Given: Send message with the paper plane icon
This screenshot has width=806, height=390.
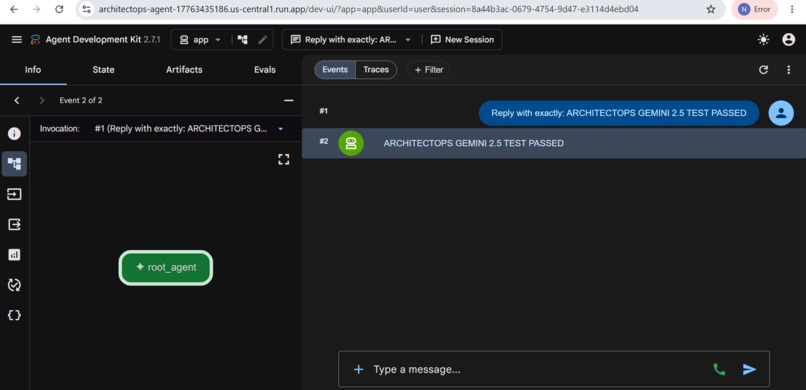Looking at the screenshot, I should [749, 369].
